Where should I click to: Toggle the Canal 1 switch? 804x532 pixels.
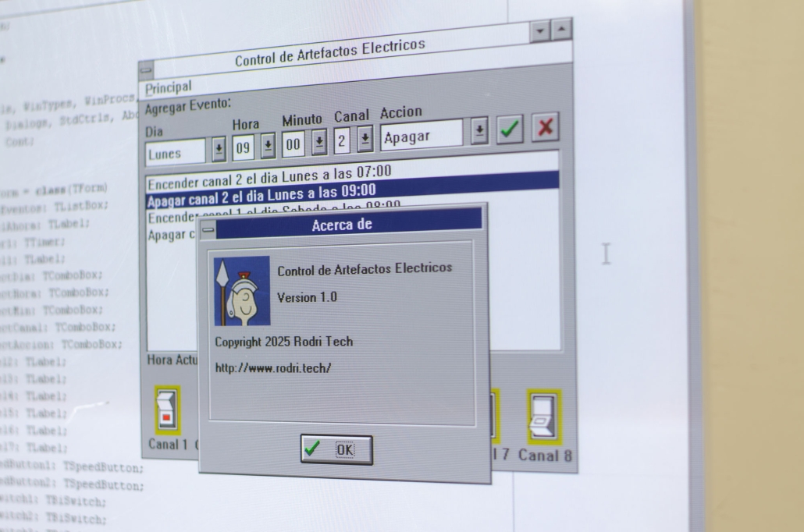click(166, 410)
